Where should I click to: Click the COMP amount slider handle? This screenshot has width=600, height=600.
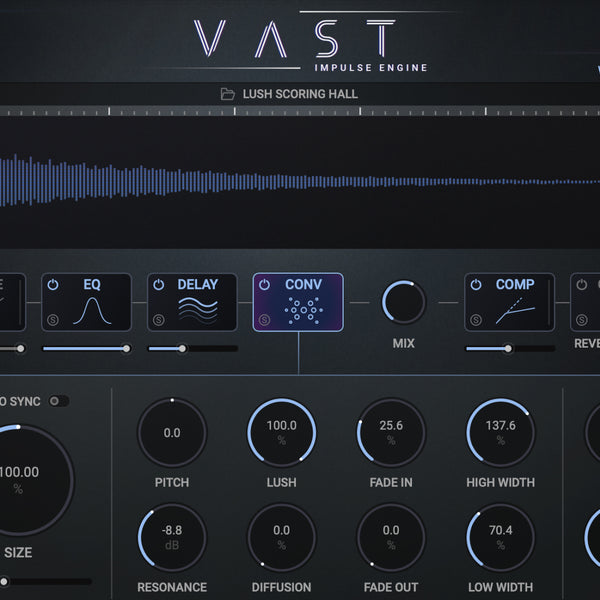point(508,349)
